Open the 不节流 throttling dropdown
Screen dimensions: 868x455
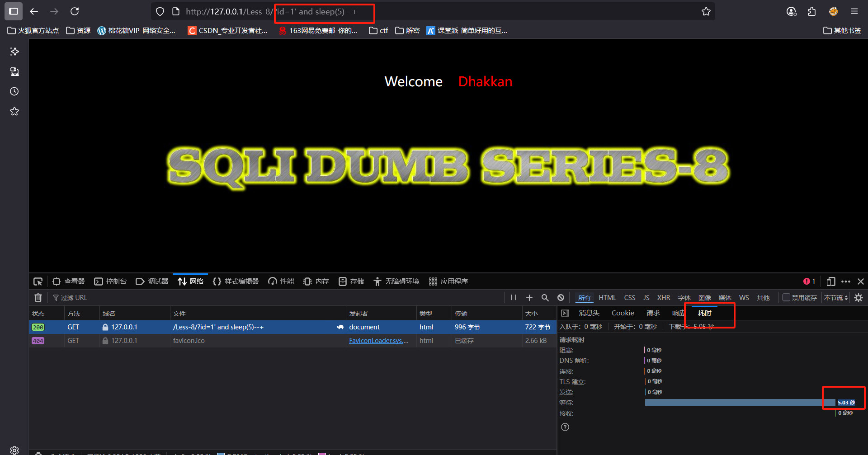[835, 297]
